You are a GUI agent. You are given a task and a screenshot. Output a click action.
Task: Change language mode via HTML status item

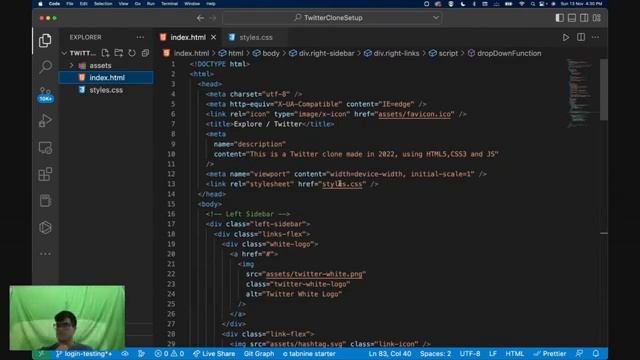[x=514, y=353]
